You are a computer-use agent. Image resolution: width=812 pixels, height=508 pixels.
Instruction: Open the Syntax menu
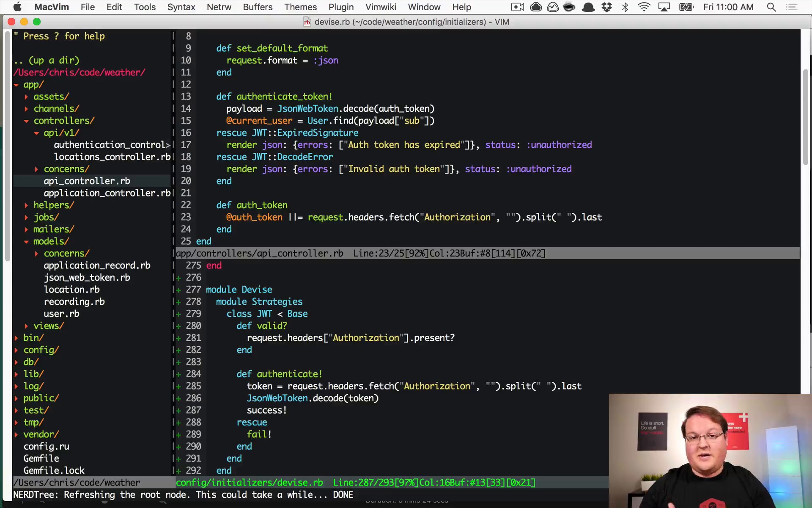point(181,7)
